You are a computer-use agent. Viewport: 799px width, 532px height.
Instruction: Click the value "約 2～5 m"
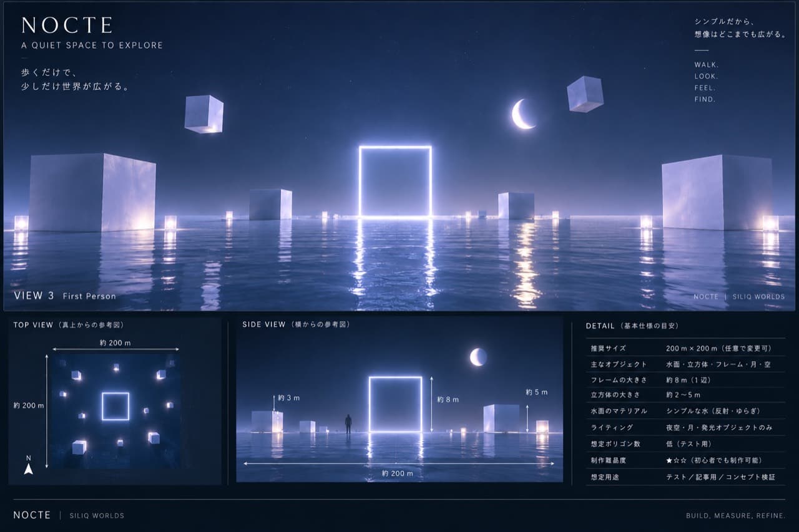[684, 395]
